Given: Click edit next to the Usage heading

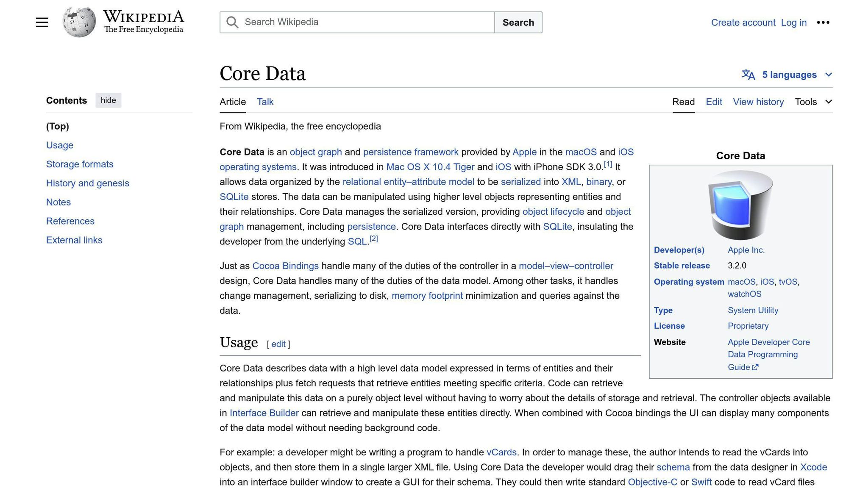Looking at the screenshot, I should (278, 344).
